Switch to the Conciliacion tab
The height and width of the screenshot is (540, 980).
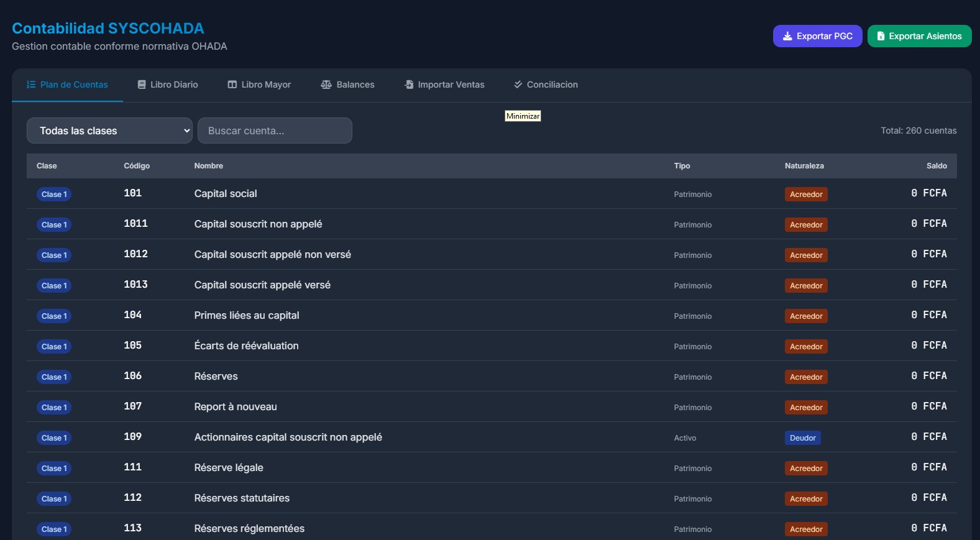coord(546,85)
